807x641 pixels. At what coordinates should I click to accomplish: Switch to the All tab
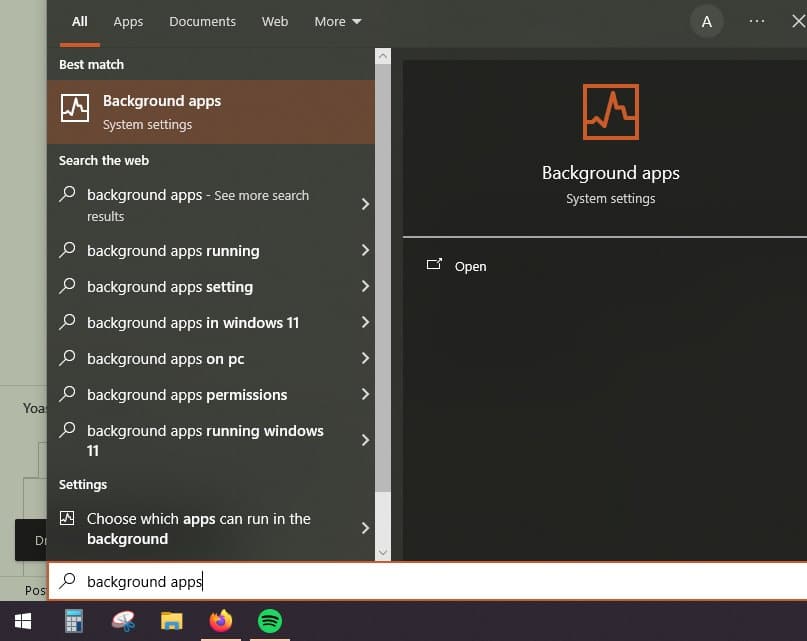tap(79, 22)
